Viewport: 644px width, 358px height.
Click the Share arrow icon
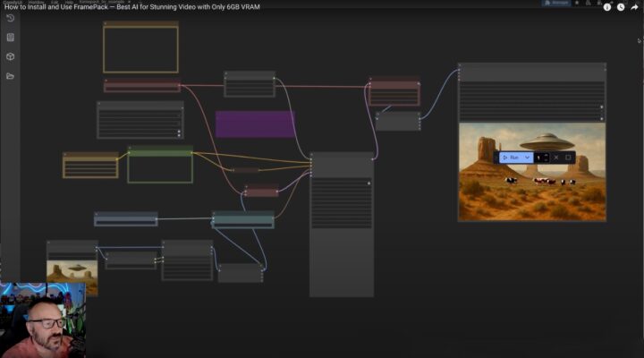[634, 7]
